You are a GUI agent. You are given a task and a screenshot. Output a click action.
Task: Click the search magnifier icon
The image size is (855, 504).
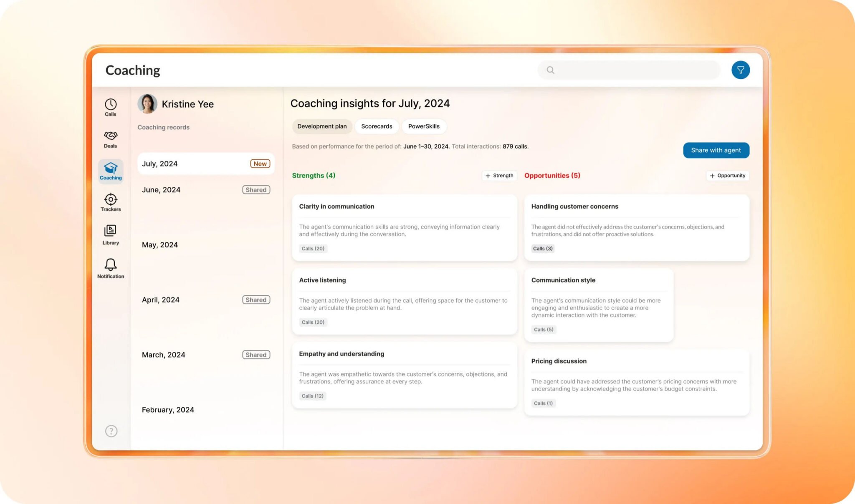coord(550,70)
